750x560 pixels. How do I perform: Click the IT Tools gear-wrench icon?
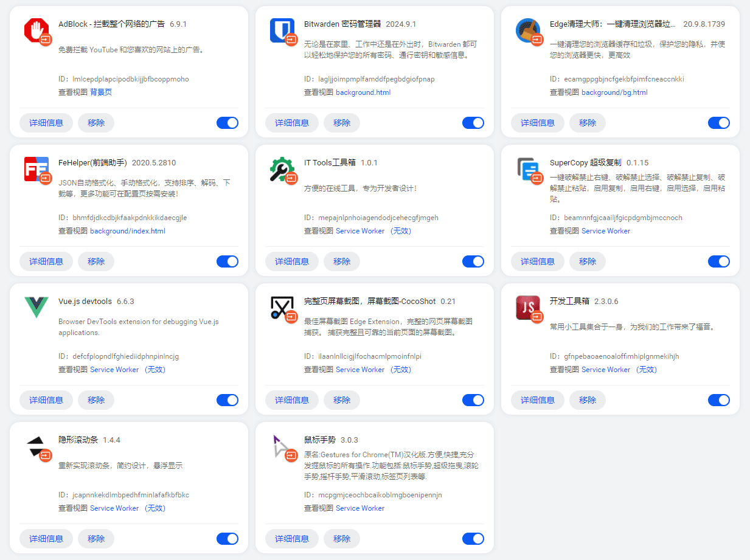click(282, 169)
